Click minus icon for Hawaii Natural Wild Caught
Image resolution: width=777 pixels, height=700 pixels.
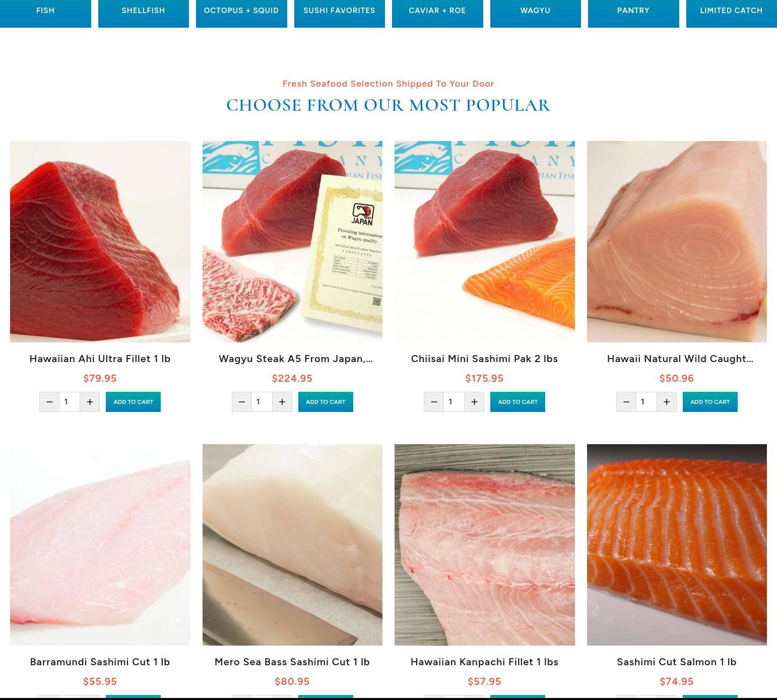click(x=626, y=402)
